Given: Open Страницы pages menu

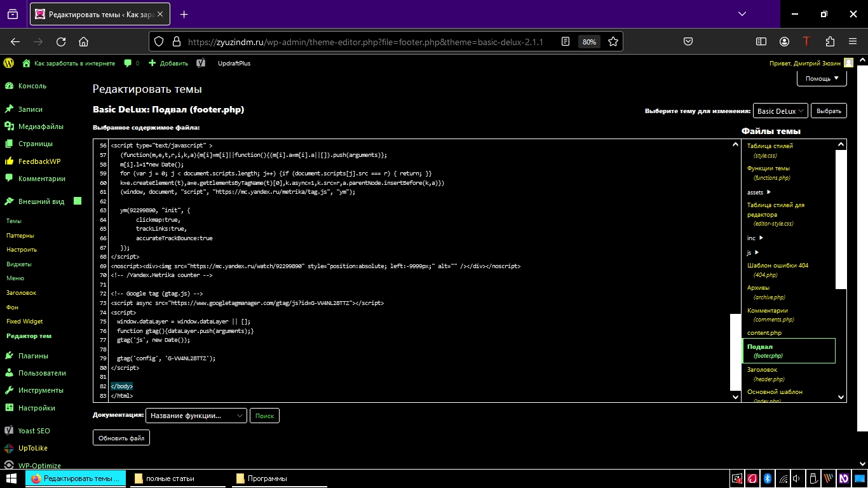Looking at the screenshot, I should [36, 144].
